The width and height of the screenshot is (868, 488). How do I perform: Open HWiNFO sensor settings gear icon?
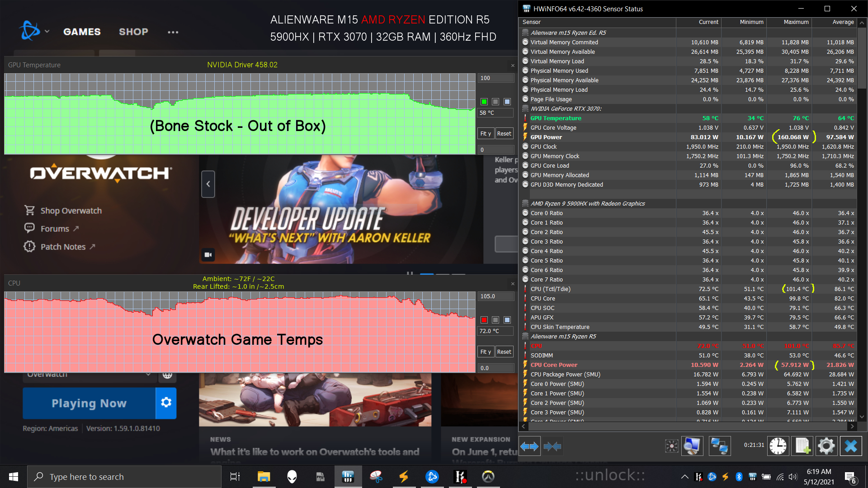[826, 446]
